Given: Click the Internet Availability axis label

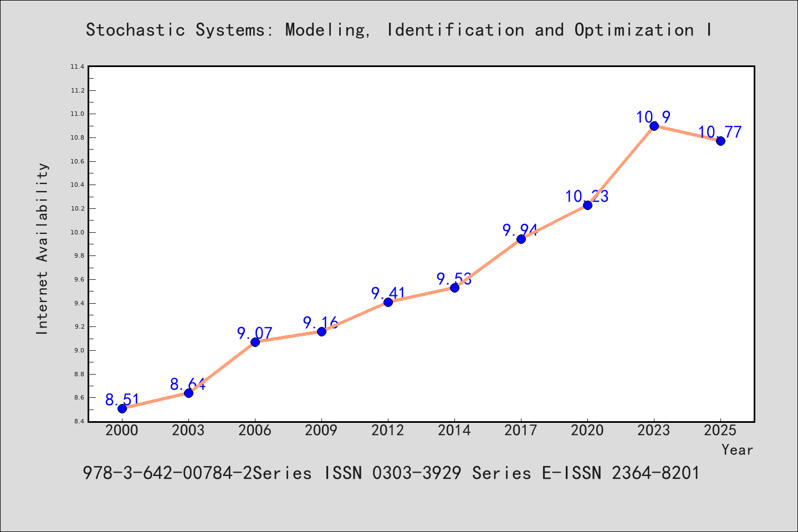Looking at the screenshot, I should pos(43,248).
